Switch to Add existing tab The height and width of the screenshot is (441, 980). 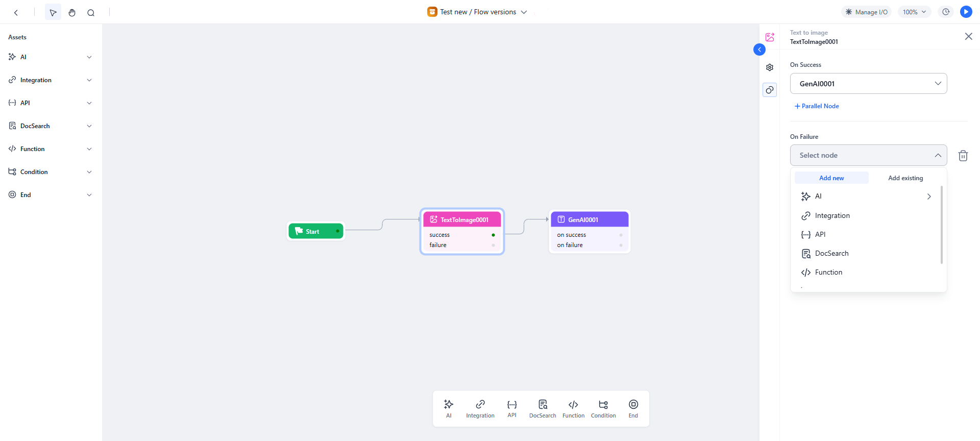coord(905,178)
